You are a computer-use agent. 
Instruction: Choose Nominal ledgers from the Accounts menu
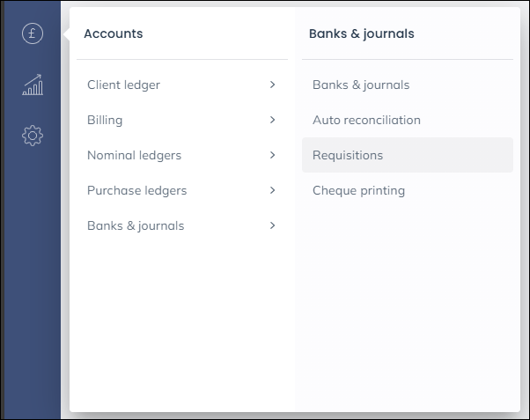pos(134,155)
